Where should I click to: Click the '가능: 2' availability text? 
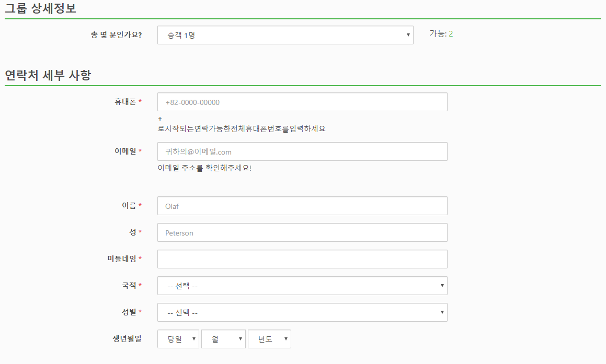tap(441, 34)
